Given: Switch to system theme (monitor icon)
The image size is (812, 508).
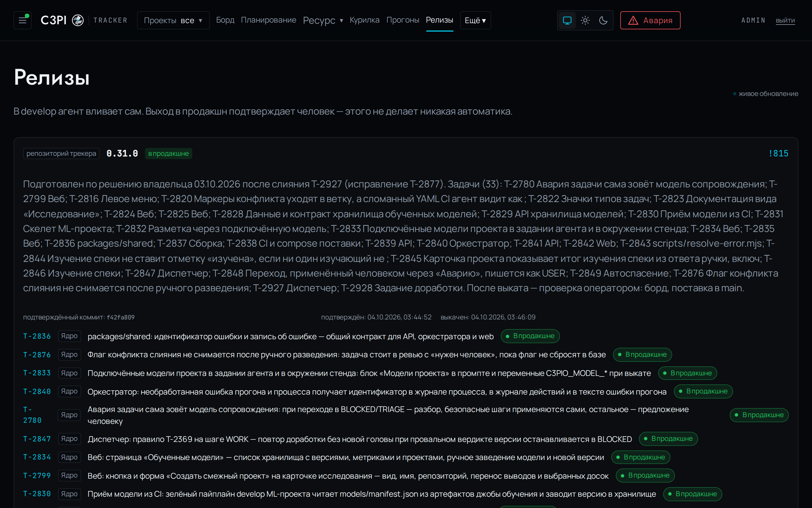Looking at the screenshot, I should point(567,20).
